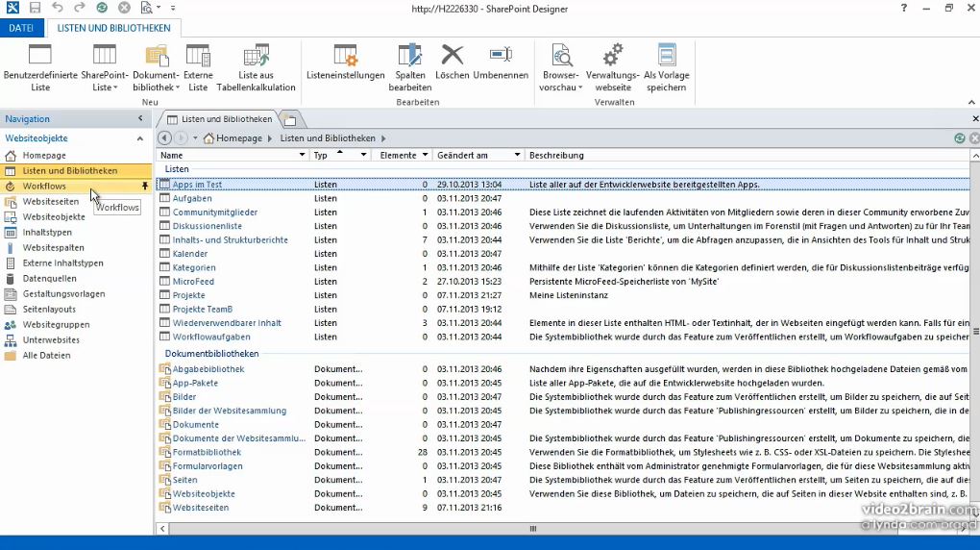Collapse the Navigation pane arrow
The image size is (980, 550).
pyautogui.click(x=140, y=118)
